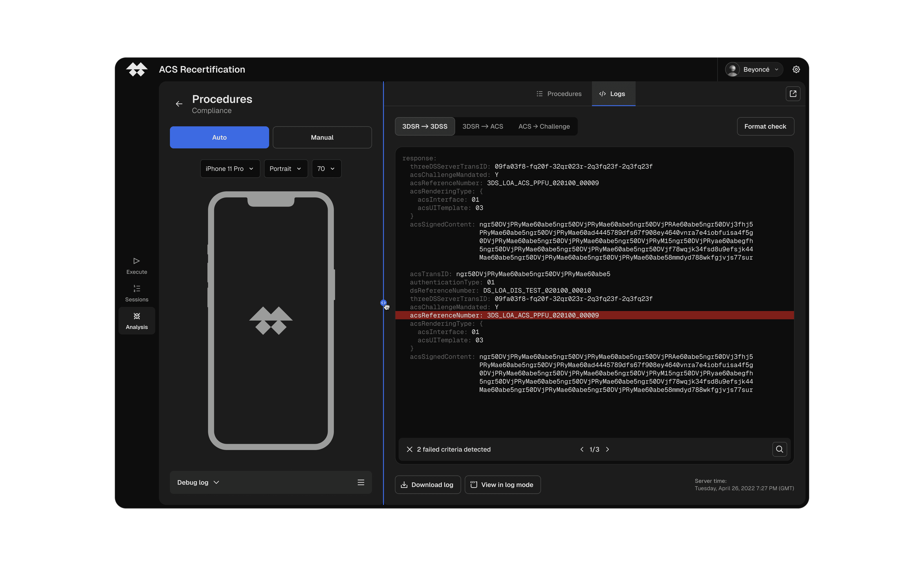Expand the Debug log dropdown

pyautogui.click(x=198, y=482)
